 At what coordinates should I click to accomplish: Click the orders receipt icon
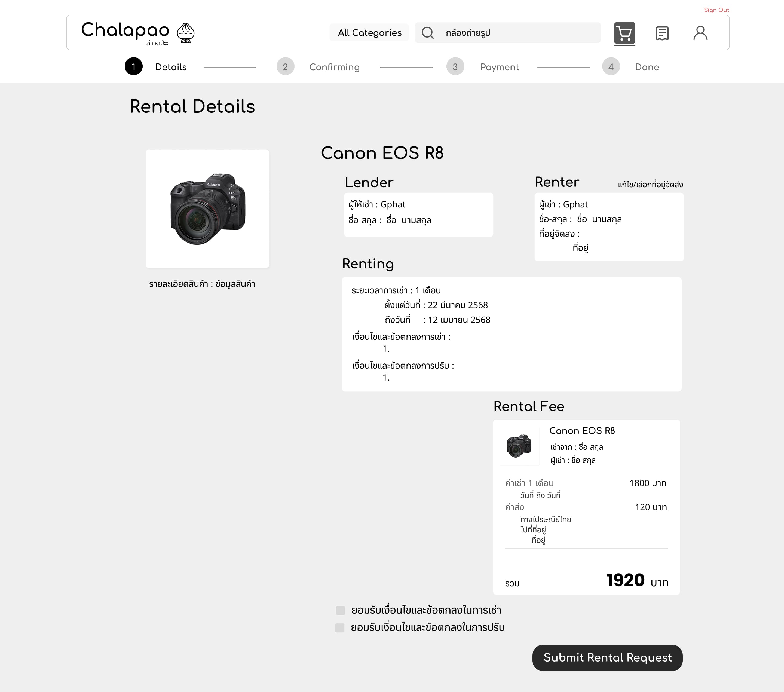pos(662,33)
